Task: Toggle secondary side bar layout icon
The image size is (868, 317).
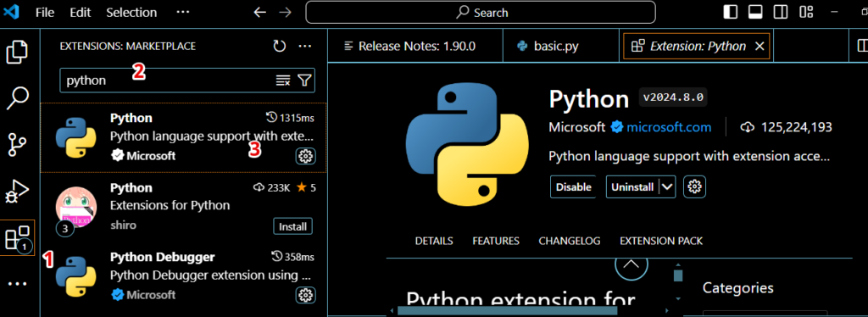Action: 781,12
